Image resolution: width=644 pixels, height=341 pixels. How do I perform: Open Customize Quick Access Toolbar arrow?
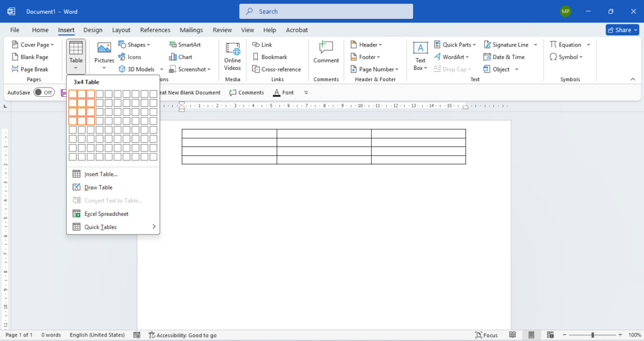[306, 93]
